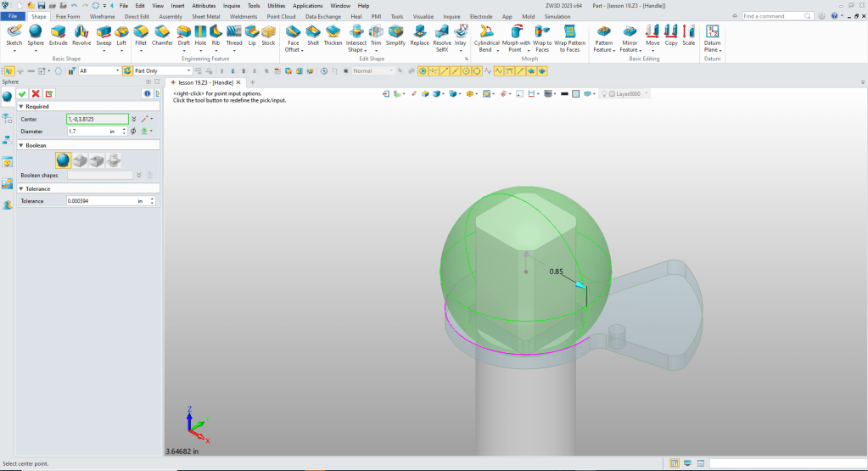Switch to the Sheet Metal ribbon tab

coord(204,16)
